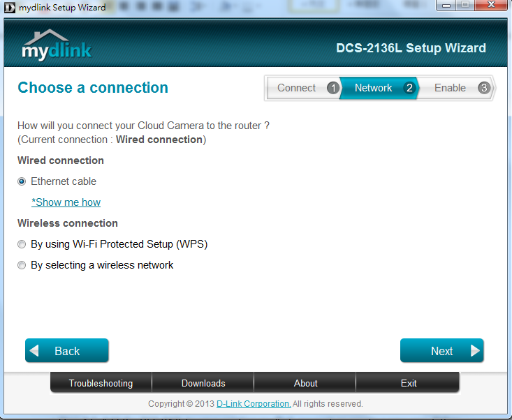Image resolution: width=512 pixels, height=420 pixels.
Task: Open the Show me how link
Action: 66,202
